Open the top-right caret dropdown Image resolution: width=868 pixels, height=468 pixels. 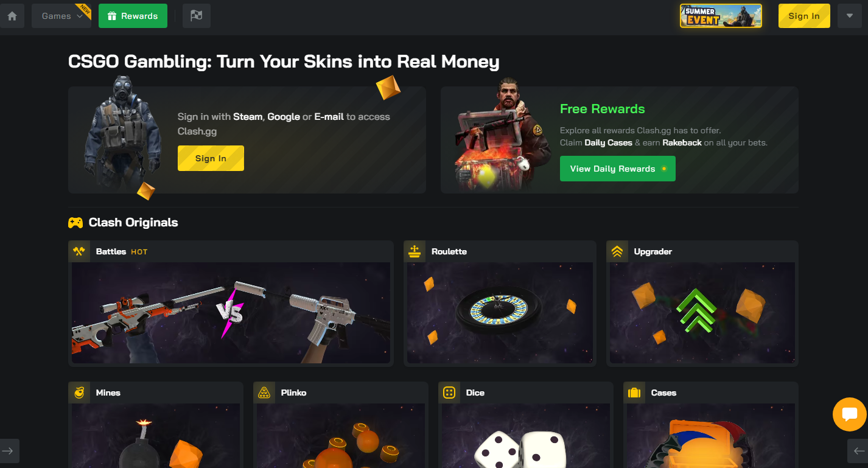pos(850,16)
